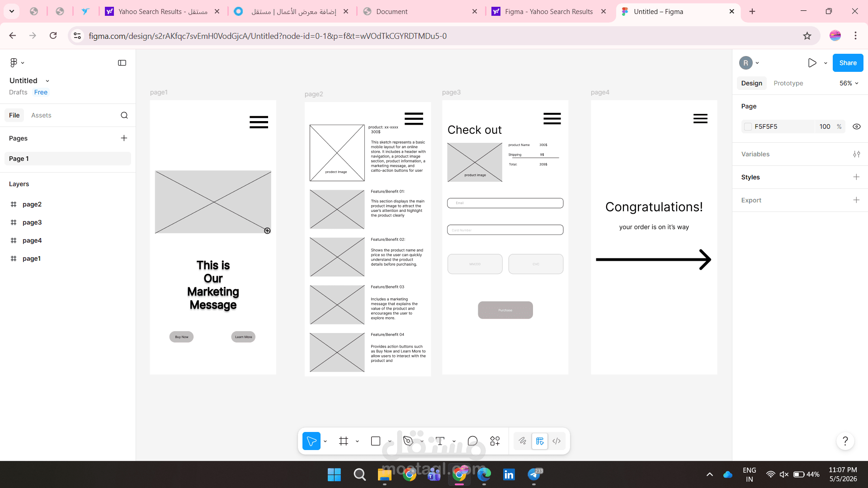
Task: Open Telegram from taskbar
Action: tap(534, 474)
